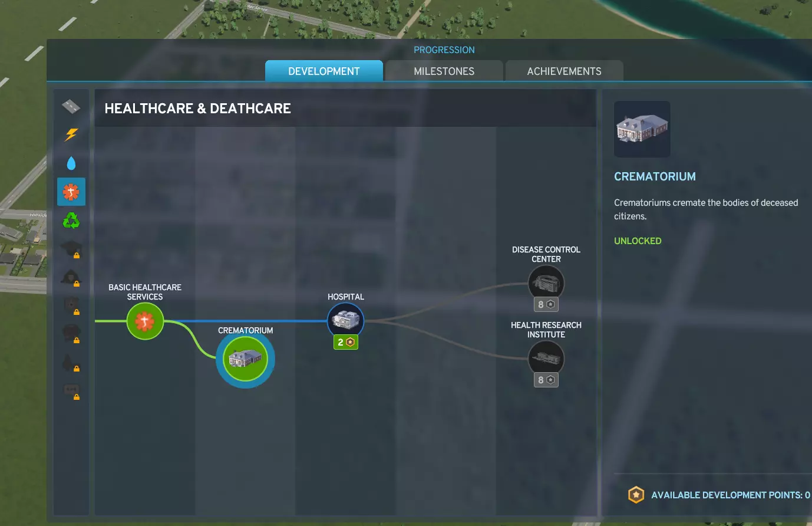The image size is (812, 526).
Task: Click the Basic Healthcare Services label
Action: 145,292
